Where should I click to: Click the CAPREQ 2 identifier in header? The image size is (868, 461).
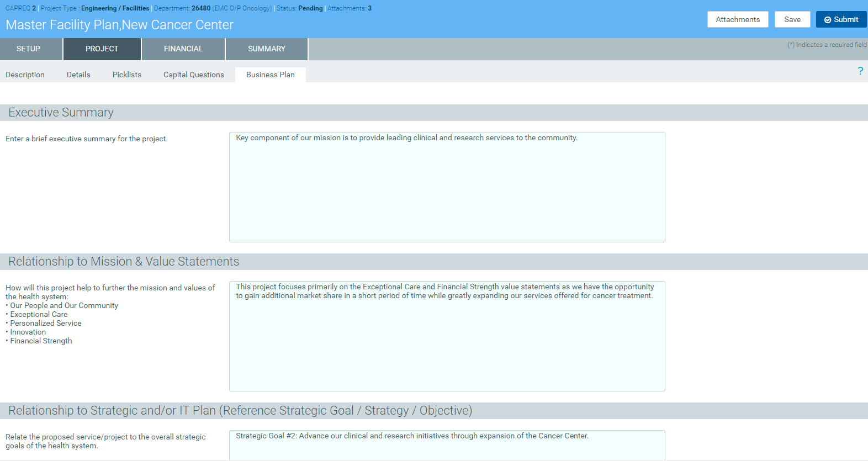coord(20,8)
